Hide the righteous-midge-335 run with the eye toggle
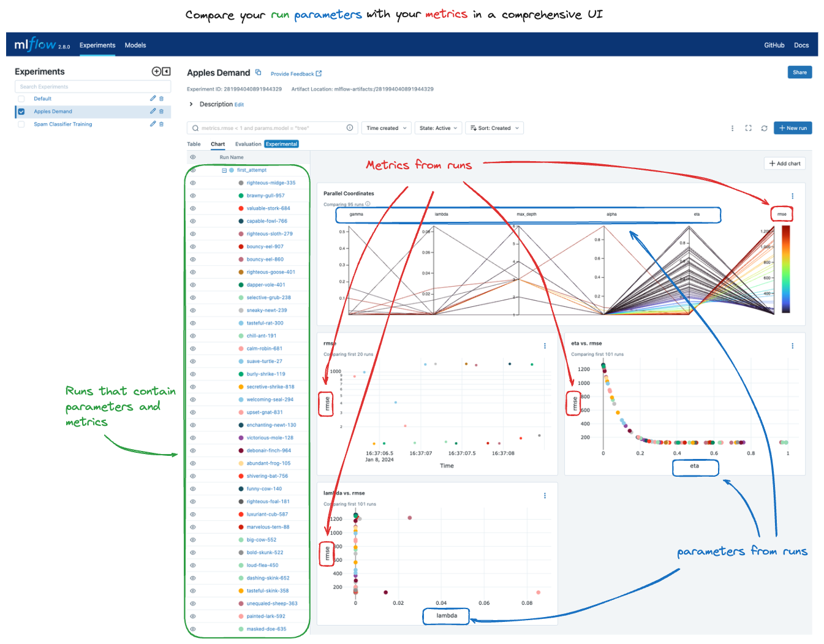 192,183
